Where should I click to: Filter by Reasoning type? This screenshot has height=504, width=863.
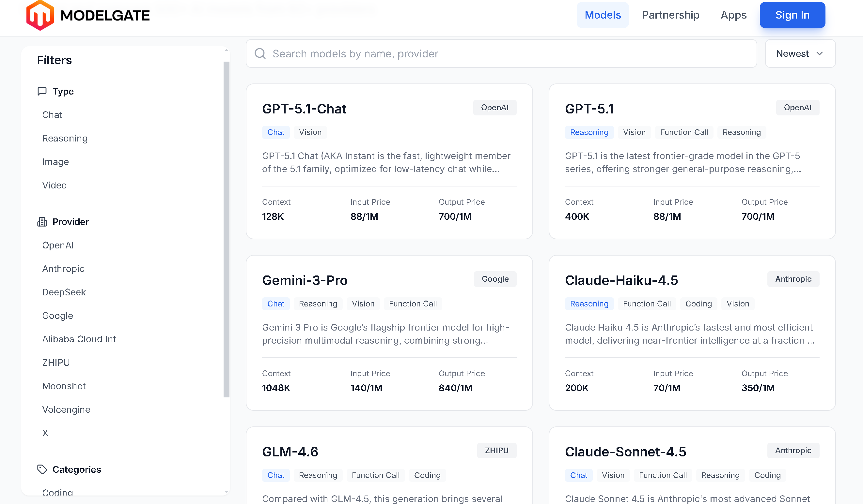[x=65, y=138]
